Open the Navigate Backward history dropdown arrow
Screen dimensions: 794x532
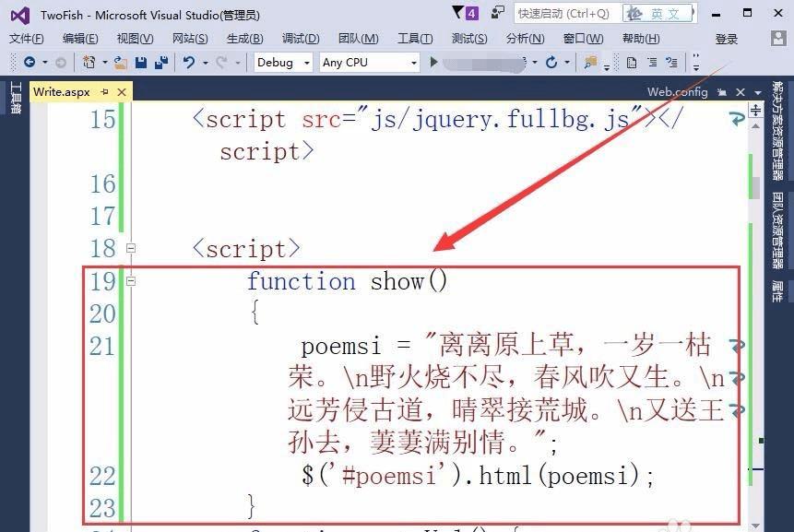point(44,63)
